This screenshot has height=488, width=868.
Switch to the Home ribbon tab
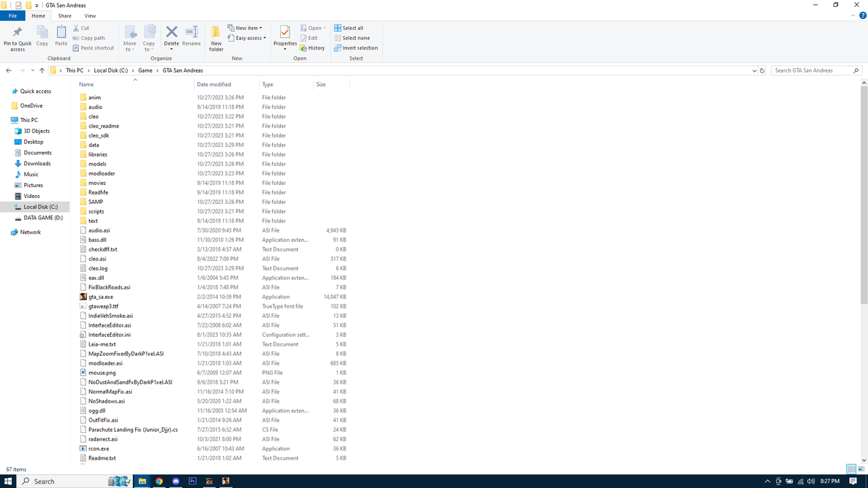[x=39, y=16]
